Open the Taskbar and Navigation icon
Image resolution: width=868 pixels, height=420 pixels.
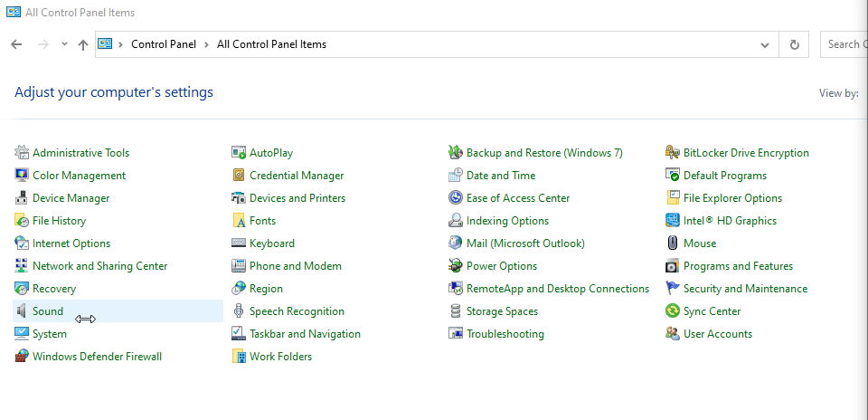(239, 334)
